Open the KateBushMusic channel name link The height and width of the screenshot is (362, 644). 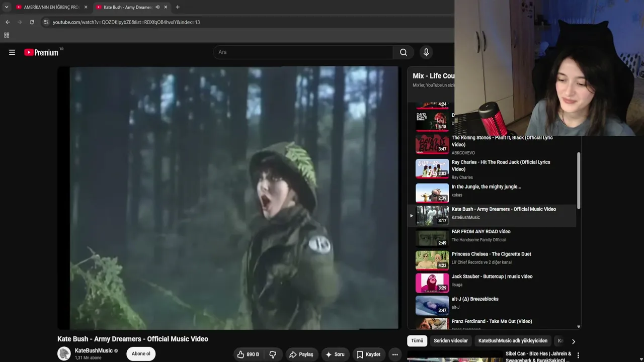pos(94,351)
